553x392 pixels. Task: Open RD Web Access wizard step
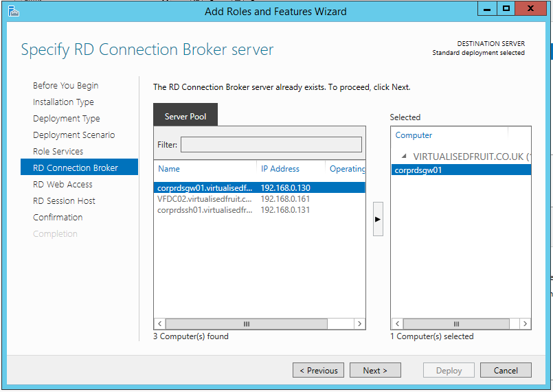63,185
